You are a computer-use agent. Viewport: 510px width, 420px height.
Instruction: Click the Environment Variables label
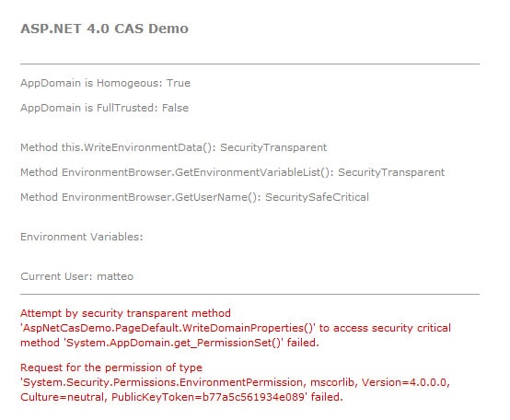[x=82, y=237]
